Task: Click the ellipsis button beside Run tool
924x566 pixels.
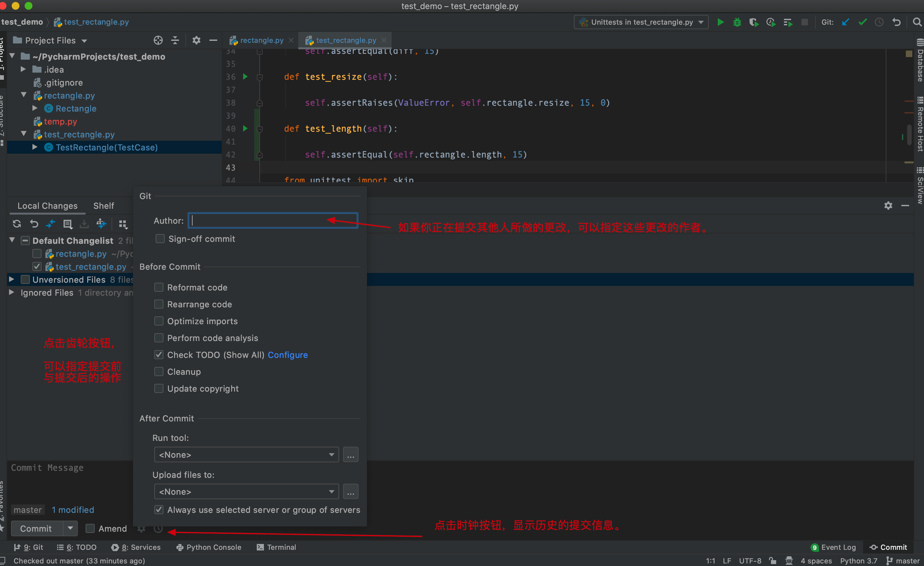Action: pos(350,455)
